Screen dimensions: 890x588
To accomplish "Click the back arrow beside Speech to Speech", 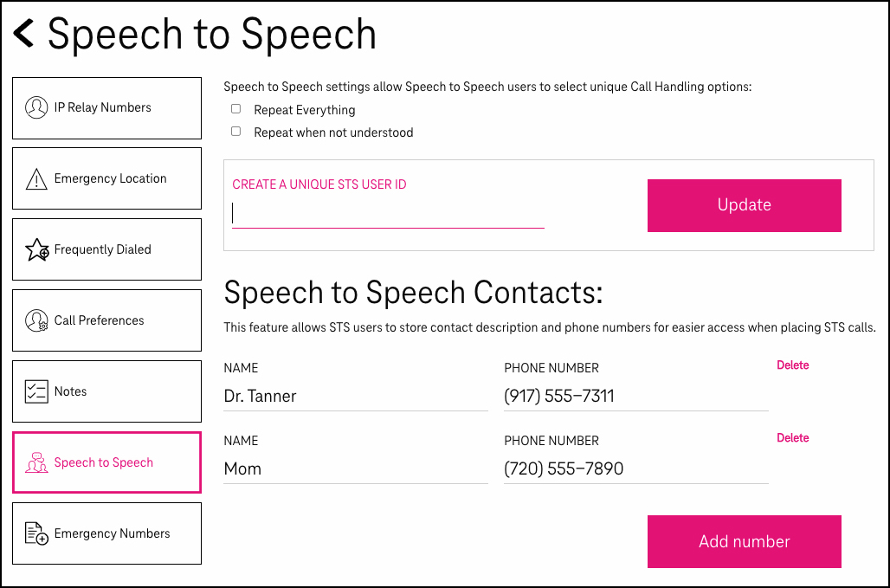I will click(23, 33).
